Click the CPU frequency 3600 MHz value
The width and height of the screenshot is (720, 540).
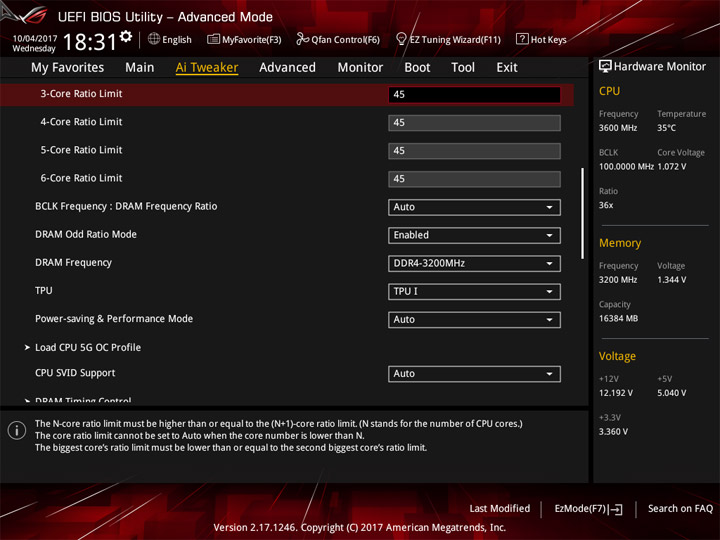pyautogui.click(x=618, y=128)
